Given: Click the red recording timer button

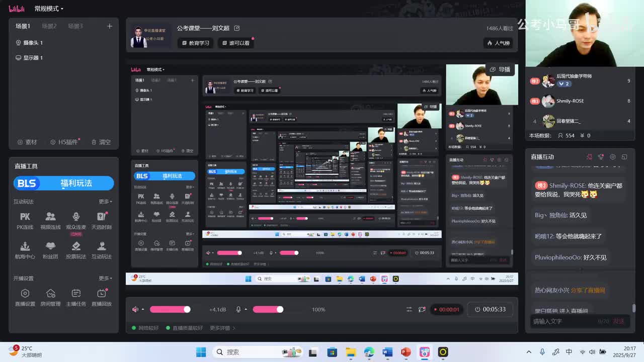Looking at the screenshot, I should pos(446,309).
